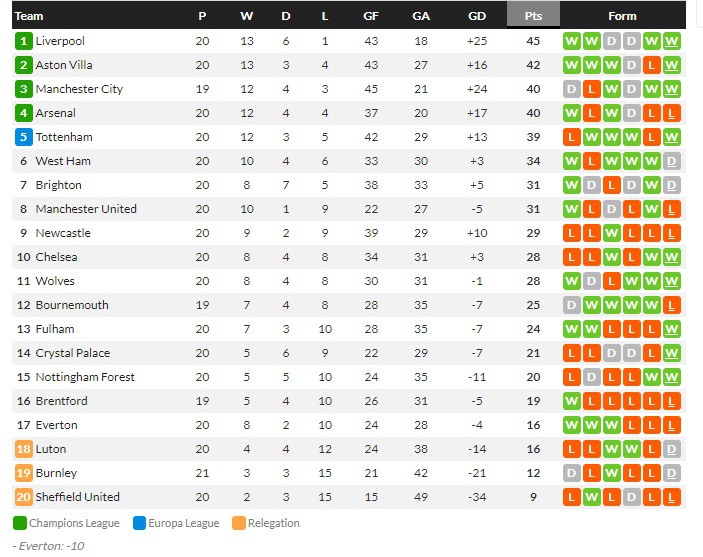Open the Brighton team link
The image size is (703, 557).
[x=58, y=185]
